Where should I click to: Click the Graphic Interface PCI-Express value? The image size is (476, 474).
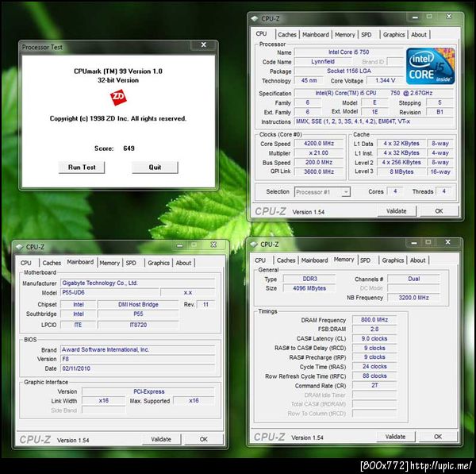click(x=148, y=391)
